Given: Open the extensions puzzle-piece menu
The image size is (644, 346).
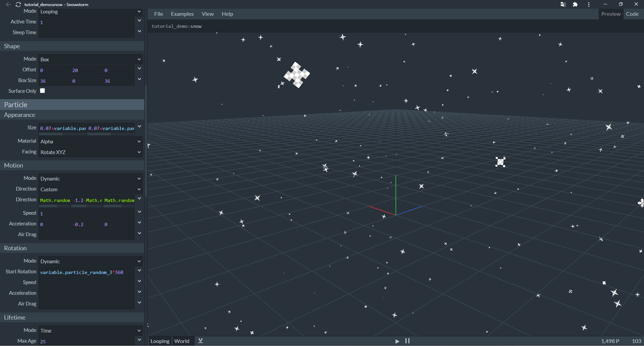Looking at the screenshot, I should [x=575, y=4].
